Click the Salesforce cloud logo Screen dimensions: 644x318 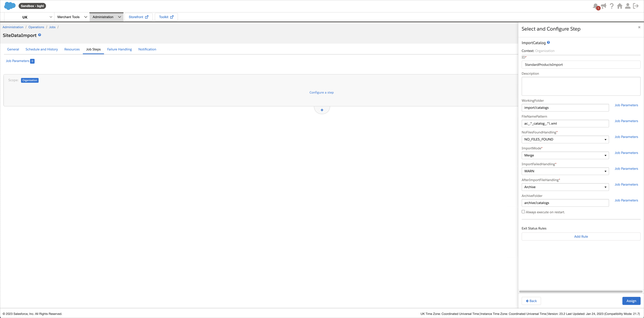coord(10,6)
